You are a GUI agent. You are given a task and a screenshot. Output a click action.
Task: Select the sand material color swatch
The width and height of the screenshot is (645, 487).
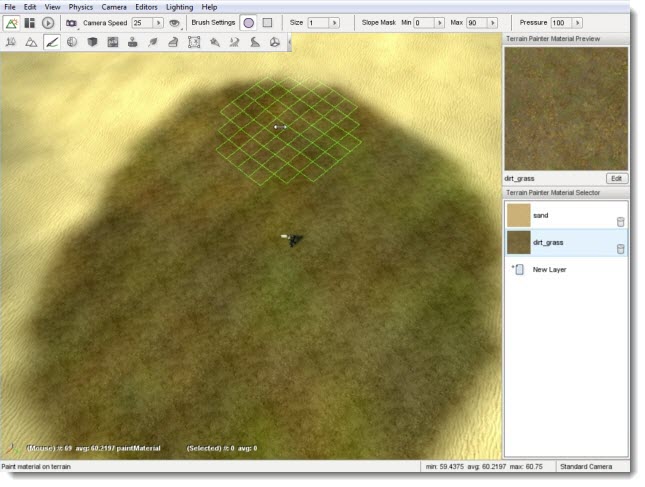point(518,215)
